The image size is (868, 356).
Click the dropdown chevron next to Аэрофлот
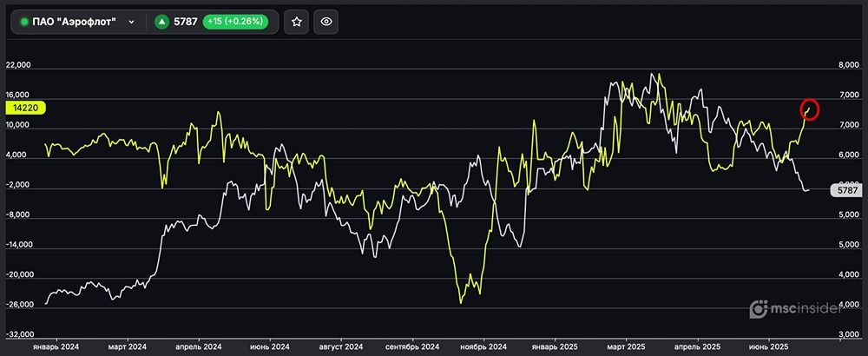point(131,22)
